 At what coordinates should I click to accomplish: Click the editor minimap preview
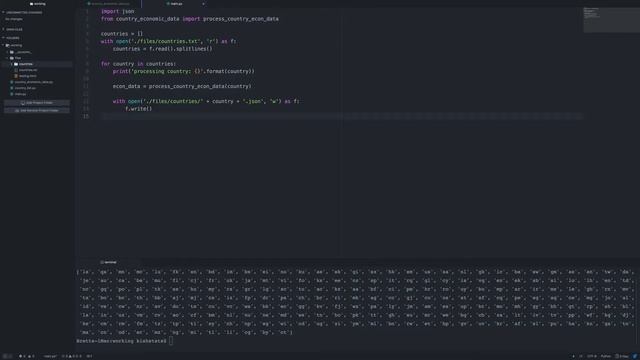(610, 19)
